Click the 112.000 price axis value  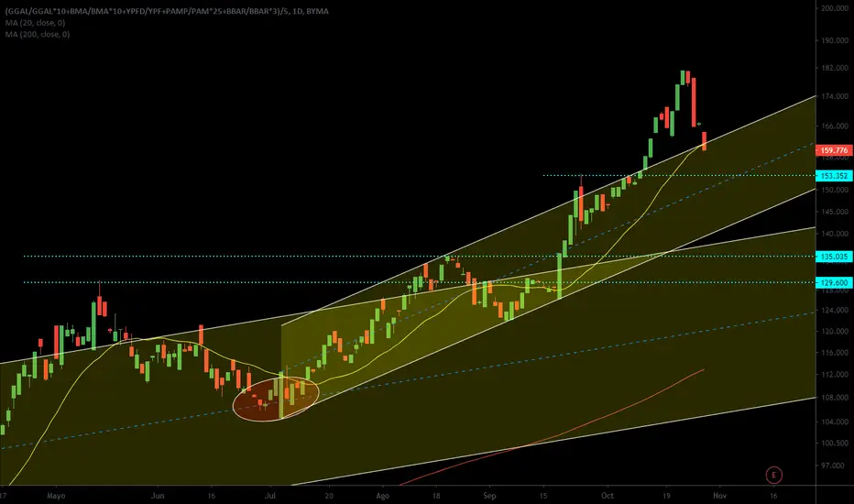pyautogui.click(x=835, y=374)
